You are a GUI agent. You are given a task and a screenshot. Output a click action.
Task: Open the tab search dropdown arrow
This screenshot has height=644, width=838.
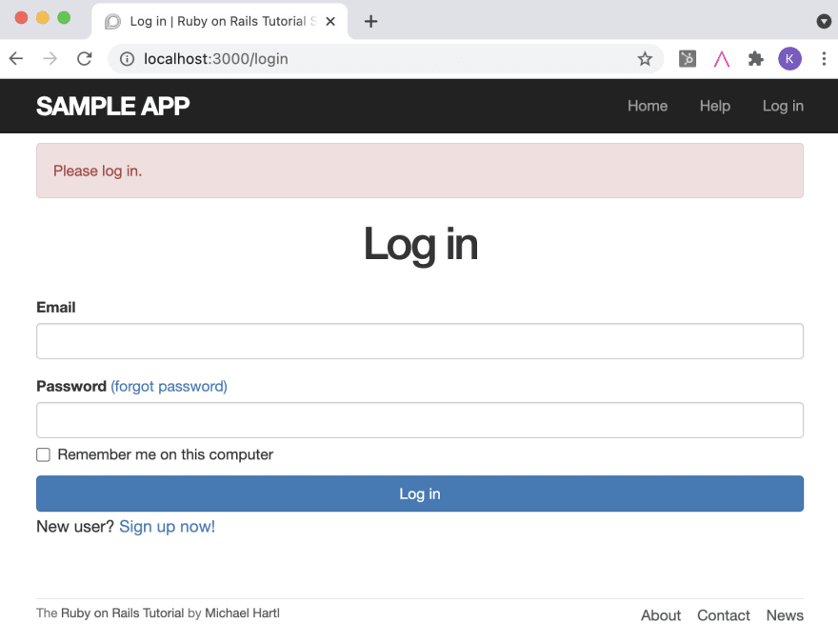tap(824, 21)
